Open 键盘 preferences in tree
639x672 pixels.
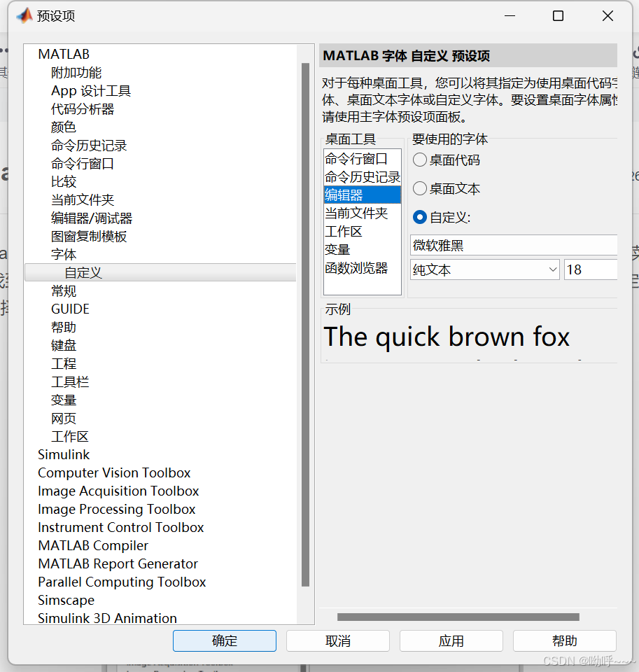coord(64,345)
